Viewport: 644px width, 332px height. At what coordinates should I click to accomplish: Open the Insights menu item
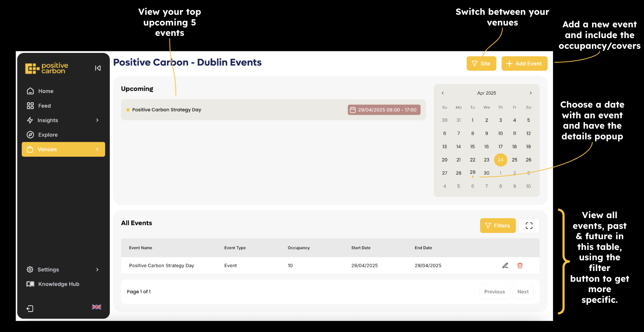[63, 120]
